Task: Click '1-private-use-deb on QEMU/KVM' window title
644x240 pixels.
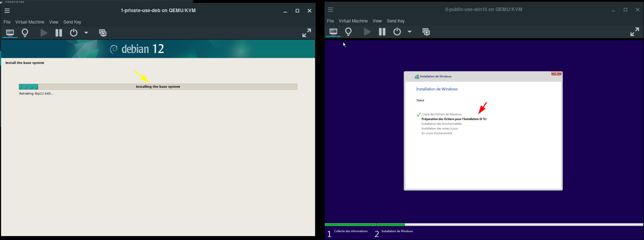Action: (x=158, y=10)
